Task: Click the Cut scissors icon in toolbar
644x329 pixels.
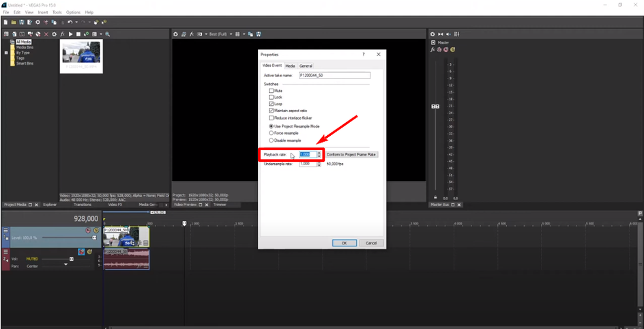Action: pyautogui.click(x=46, y=22)
